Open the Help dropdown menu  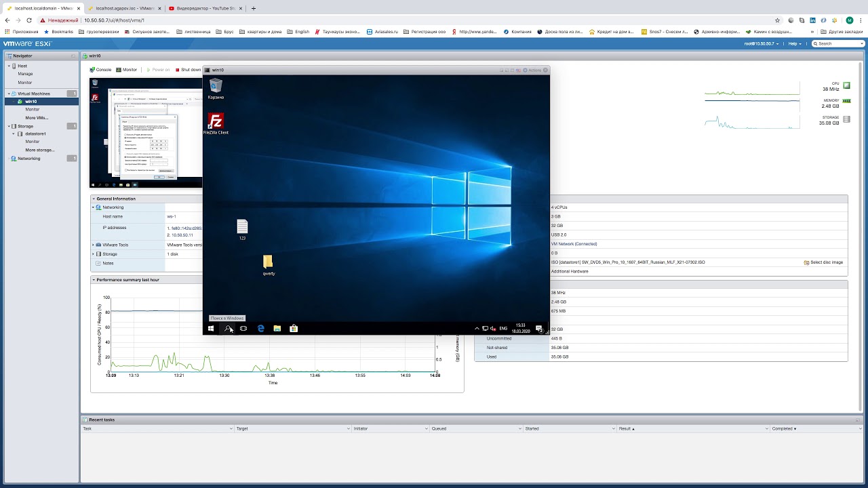click(795, 43)
